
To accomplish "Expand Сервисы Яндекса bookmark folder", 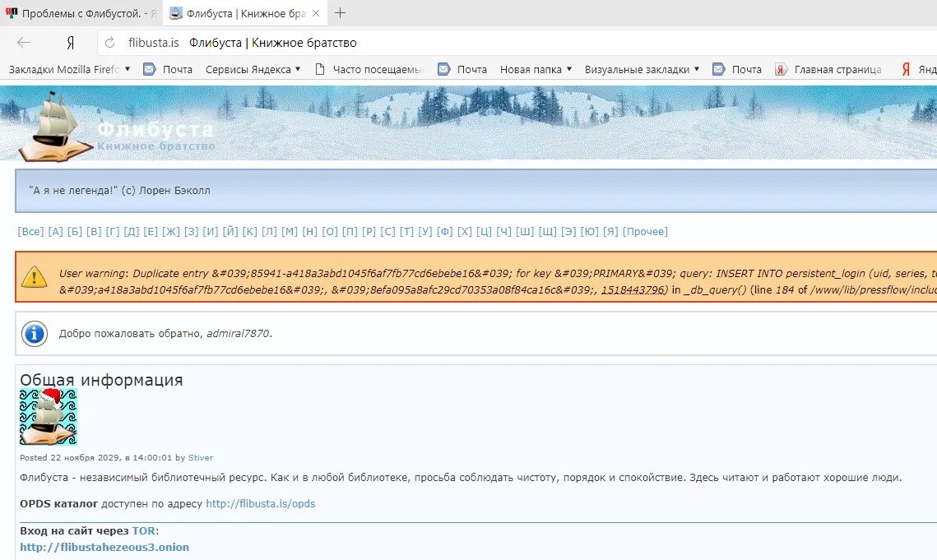I will [253, 69].
